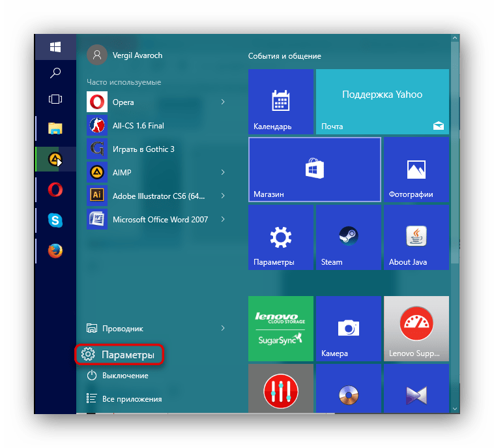Launch Opera from the taskbar

coord(55,190)
